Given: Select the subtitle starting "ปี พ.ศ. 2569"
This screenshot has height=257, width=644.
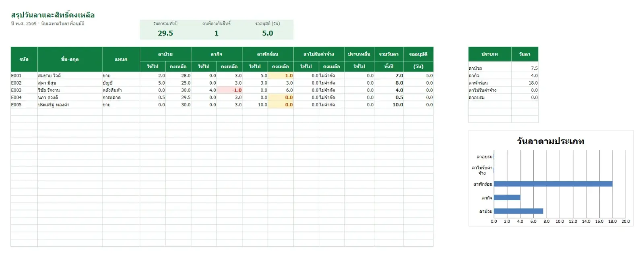Looking at the screenshot, I should (47, 24).
